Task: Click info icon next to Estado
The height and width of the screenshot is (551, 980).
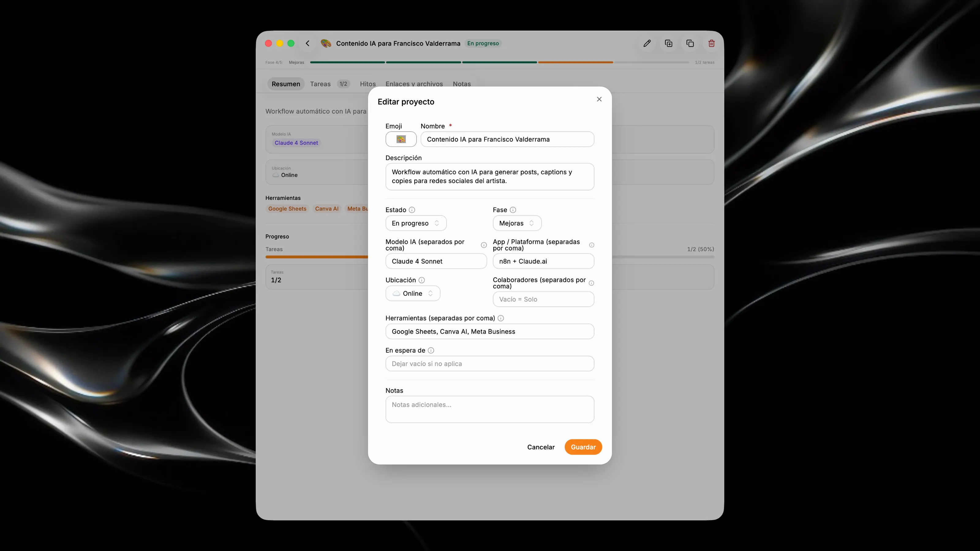Action: click(412, 210)
